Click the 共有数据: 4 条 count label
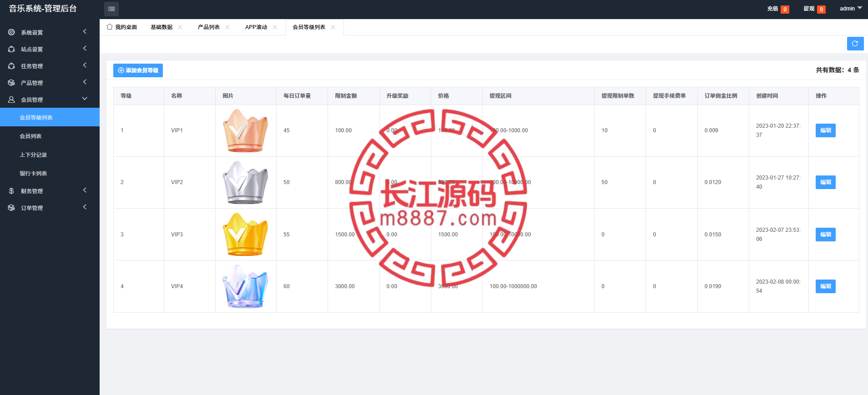Viewport: 868px width, 395px height. click(x=838, y=70)
